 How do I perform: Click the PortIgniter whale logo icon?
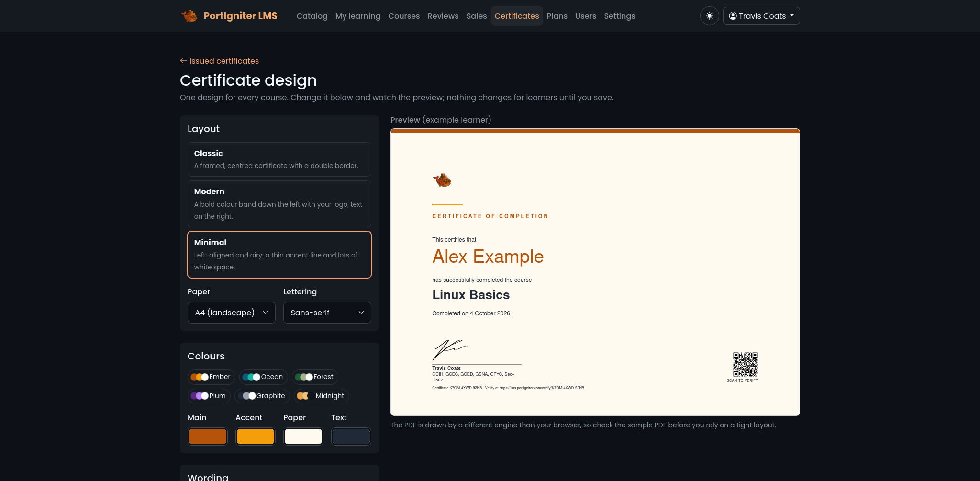[x=189, y=16]
